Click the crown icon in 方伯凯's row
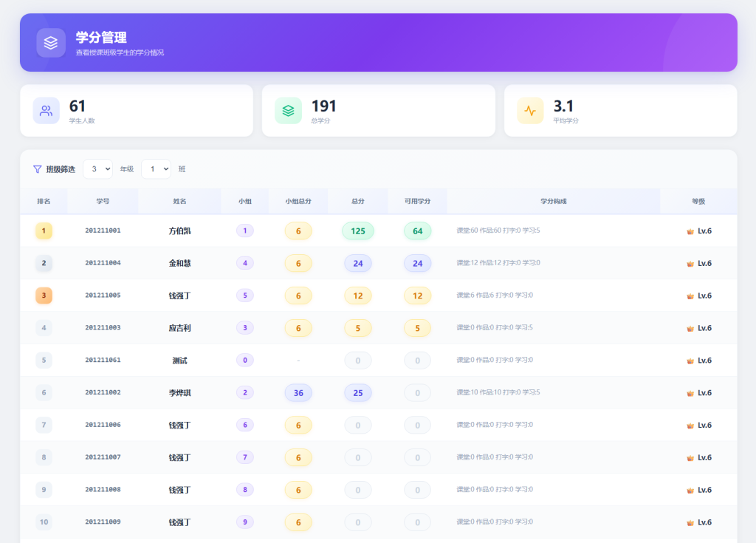 pyautogui.click(x=690, y=231)
